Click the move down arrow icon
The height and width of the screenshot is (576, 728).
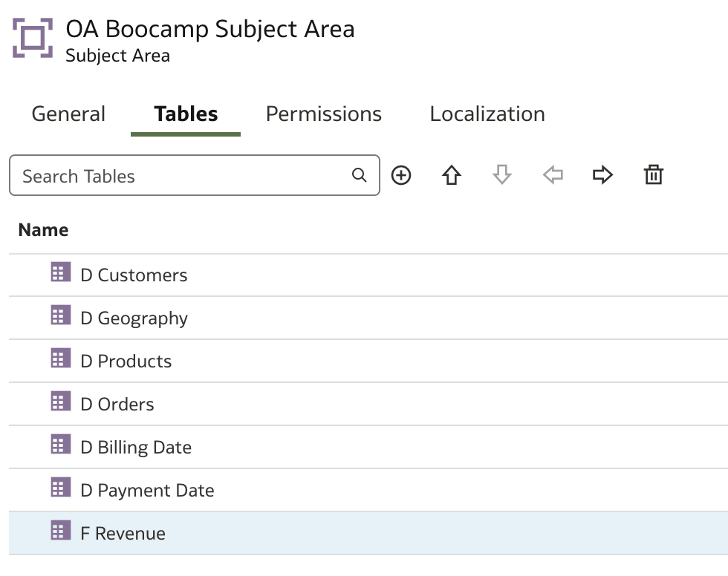tap(502, 175)
